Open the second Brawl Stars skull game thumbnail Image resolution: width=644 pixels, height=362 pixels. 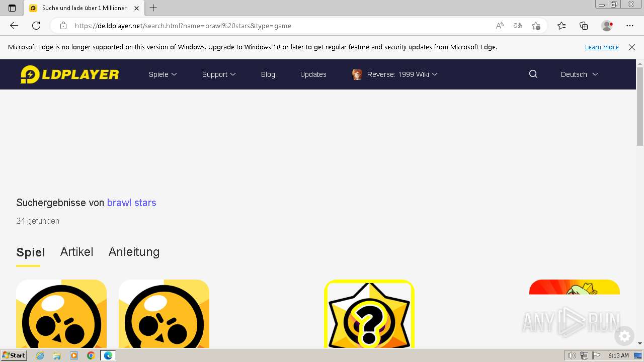click(164, 314)
